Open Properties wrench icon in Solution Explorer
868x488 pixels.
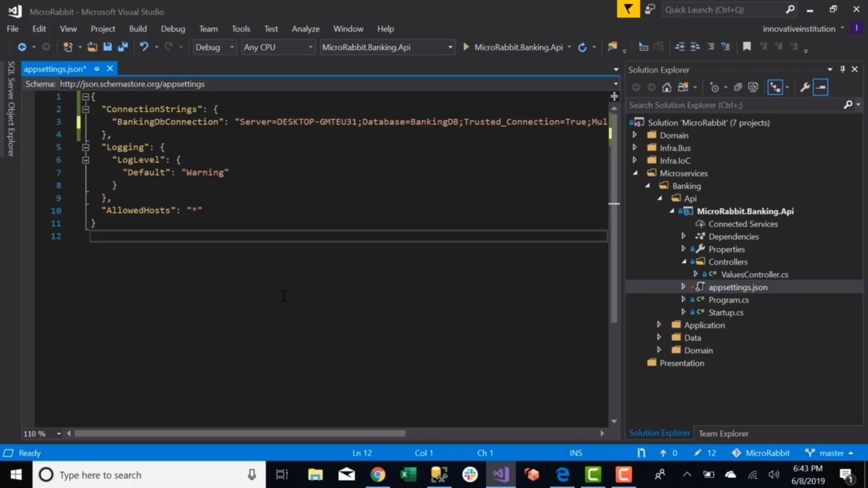point(805,87)
